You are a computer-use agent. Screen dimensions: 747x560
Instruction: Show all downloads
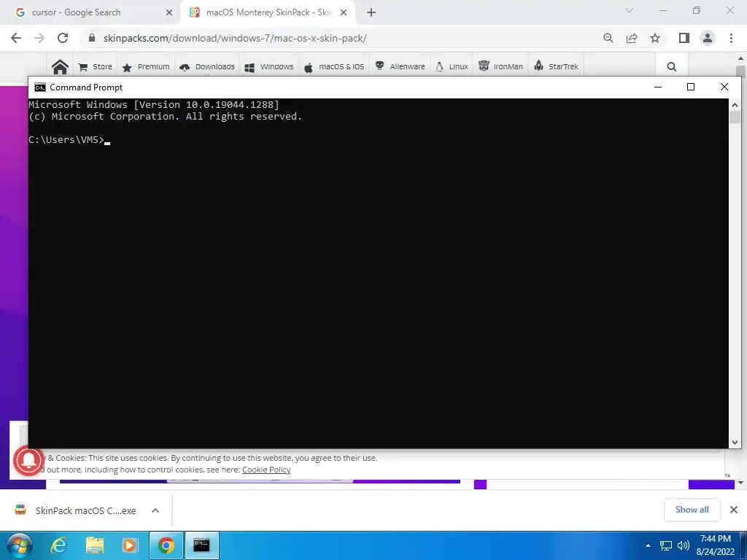[692, 510]
